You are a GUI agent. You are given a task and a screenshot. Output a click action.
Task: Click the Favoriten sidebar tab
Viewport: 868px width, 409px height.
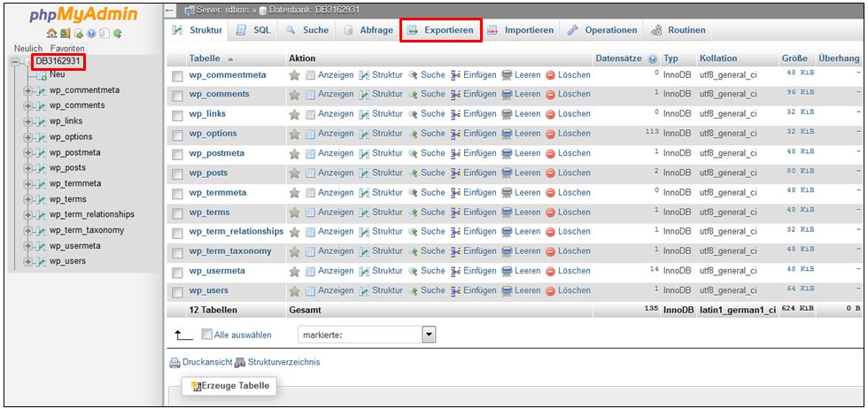[x=67, y=48]
